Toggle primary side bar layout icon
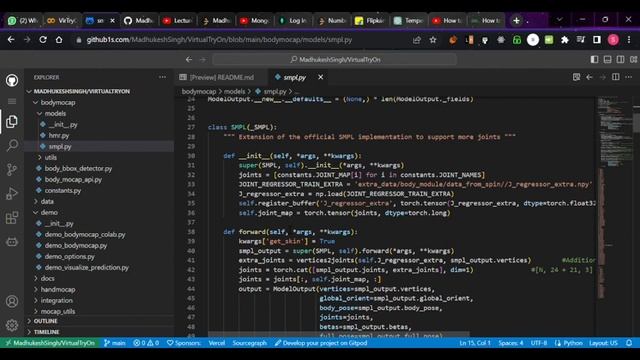This screenshot has width=640, height=360. coord(594,60)
